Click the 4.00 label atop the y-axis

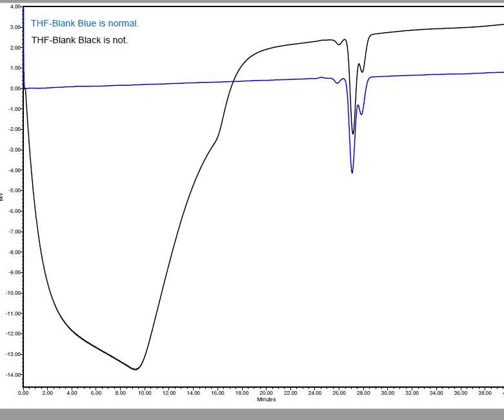(x=15, y=6)
